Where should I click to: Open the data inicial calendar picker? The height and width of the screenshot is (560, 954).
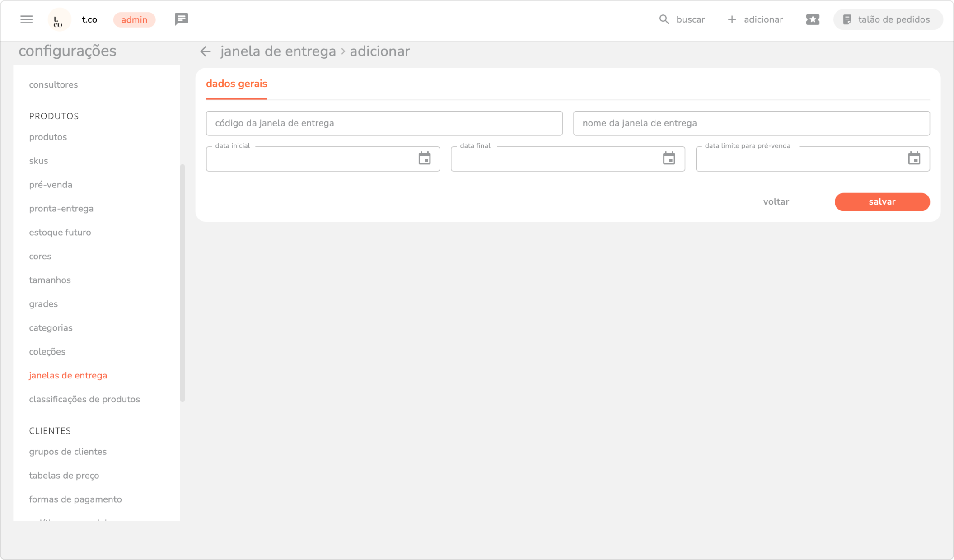424,159
